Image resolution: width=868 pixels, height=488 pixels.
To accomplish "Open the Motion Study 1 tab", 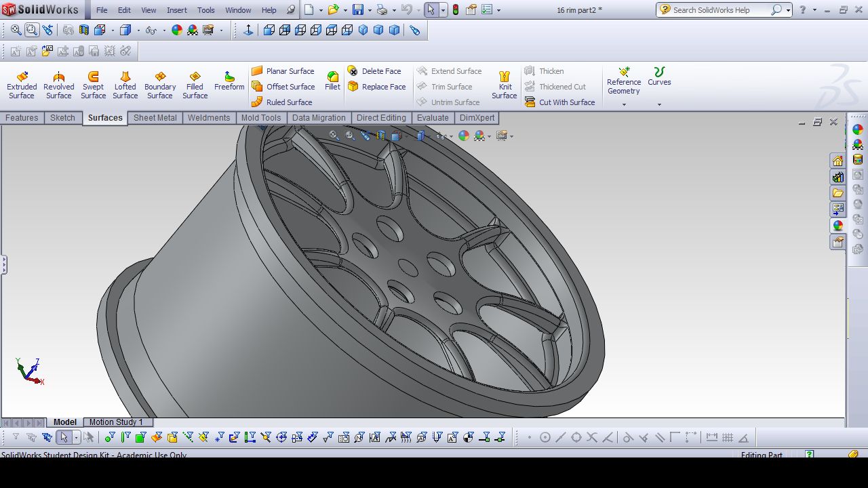I will (116, 422).
